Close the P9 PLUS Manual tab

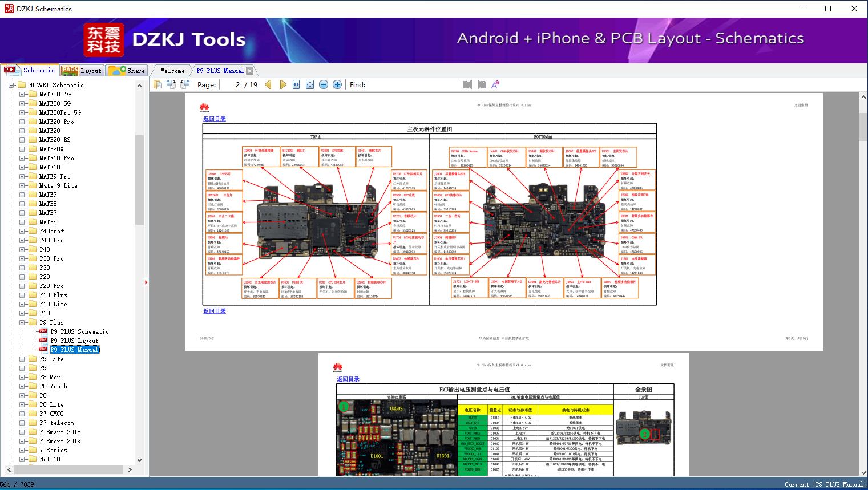tap(249, 71)
